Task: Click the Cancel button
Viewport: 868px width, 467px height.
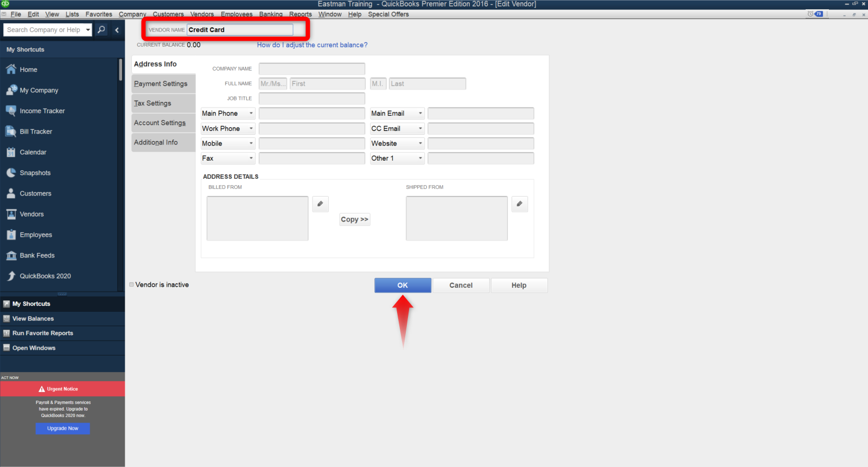Action: pyautogui.click(x=461, y=285)
